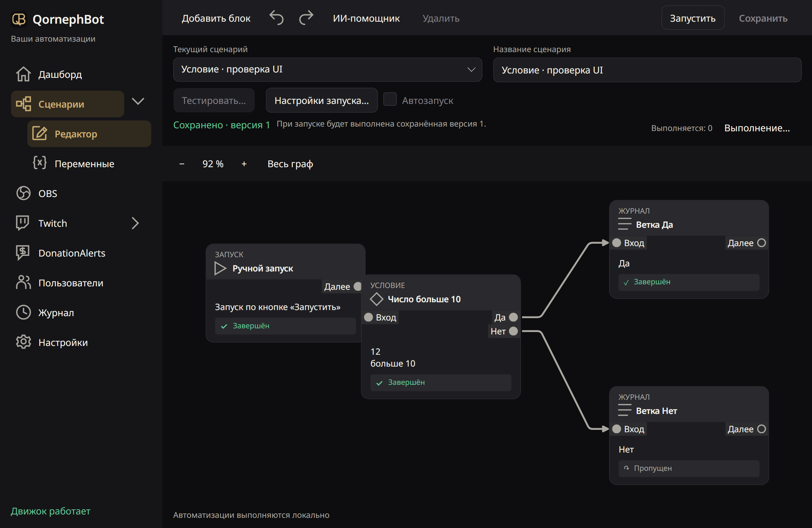Expand the Twitch submenu chevron
This screenshot has height=528, width=812.
pos(135,223)
